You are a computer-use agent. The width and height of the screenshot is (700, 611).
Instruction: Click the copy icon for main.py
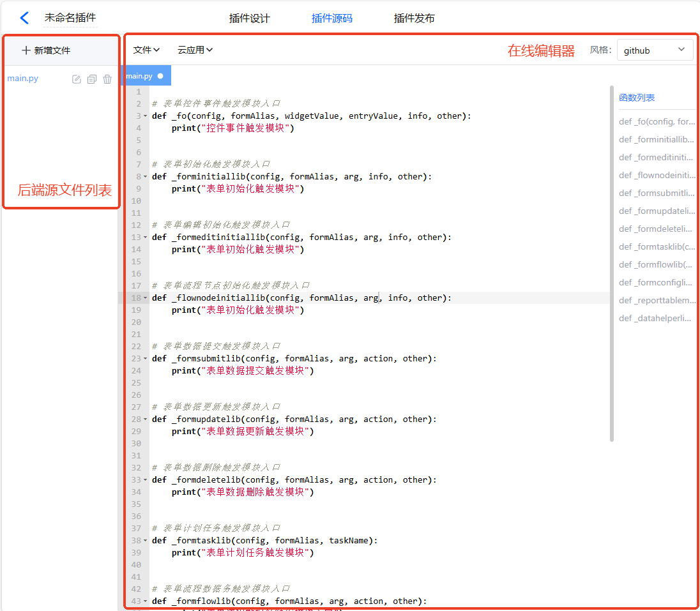[x=92, y=79]
